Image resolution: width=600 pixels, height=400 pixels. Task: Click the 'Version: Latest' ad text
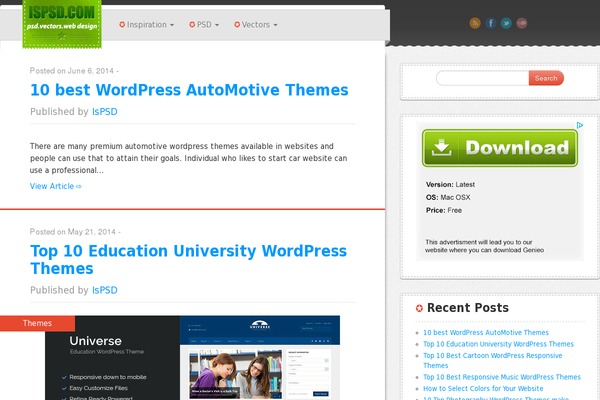click(x=450, y=184)
